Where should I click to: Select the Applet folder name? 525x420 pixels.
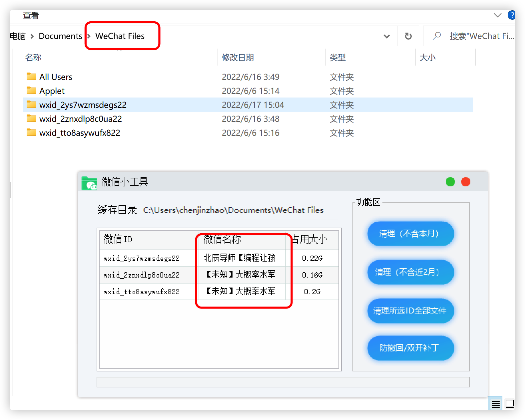pyautogui.click(x=52, y=91)
